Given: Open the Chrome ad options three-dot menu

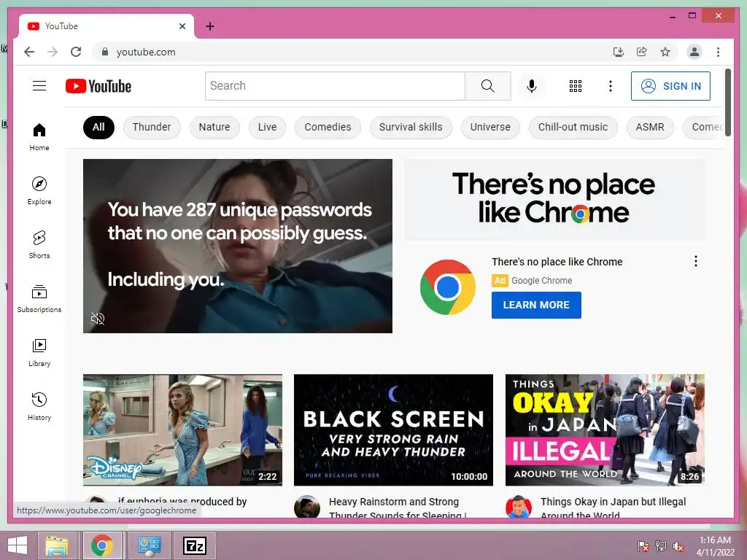Looking at the screenshot, I should click(x=695, y=261).
